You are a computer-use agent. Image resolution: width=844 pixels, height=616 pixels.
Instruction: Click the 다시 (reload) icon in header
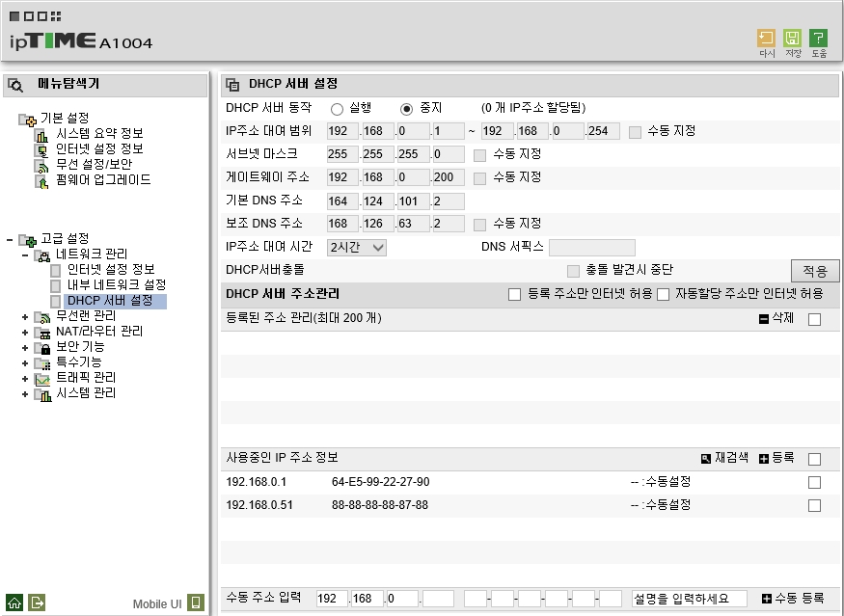766,39
